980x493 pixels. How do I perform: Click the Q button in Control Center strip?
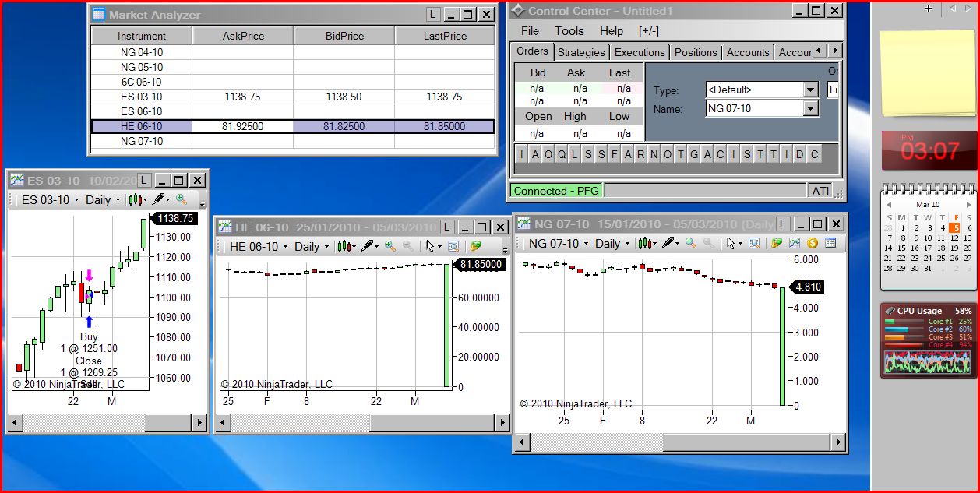point(561,154)
